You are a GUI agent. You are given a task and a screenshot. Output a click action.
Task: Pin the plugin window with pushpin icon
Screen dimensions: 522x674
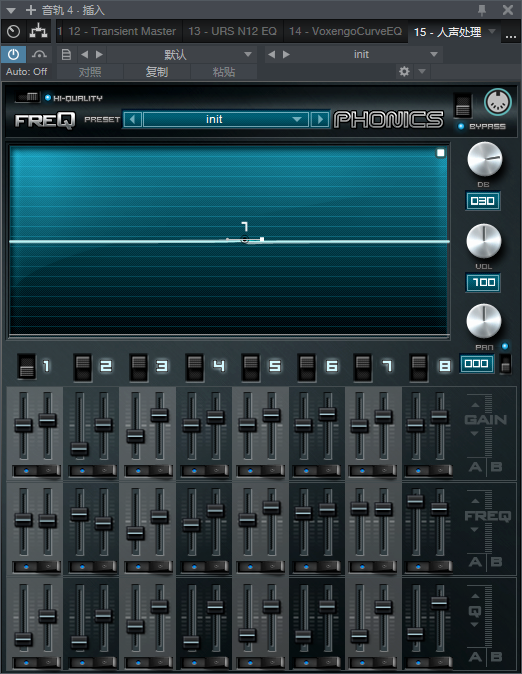[482, 10]
